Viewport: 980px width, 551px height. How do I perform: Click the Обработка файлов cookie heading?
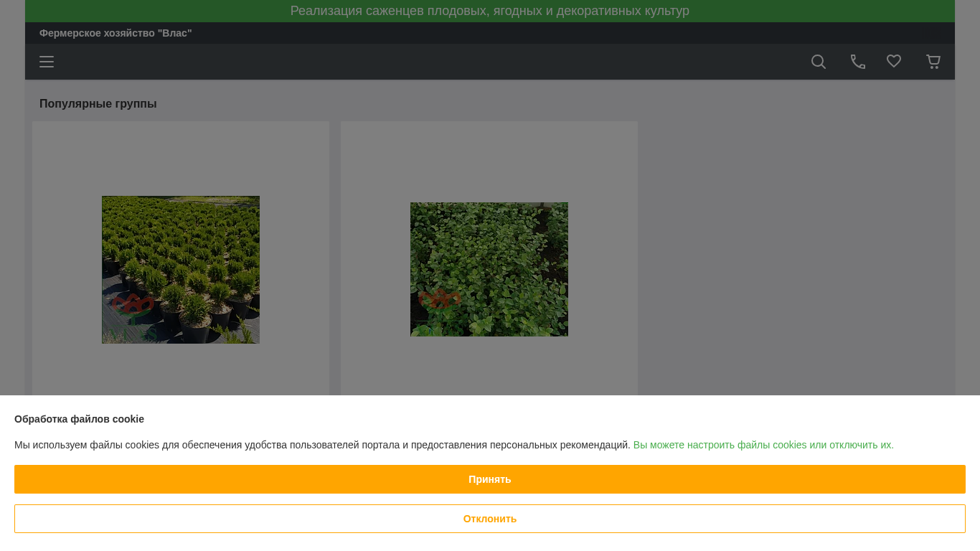[x=79, y=419]
